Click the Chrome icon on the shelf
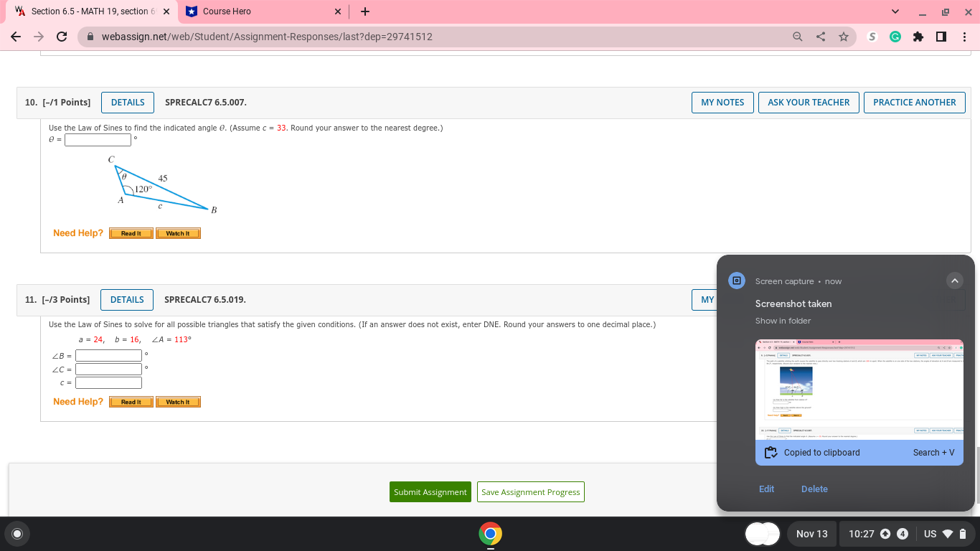 (490, 534)
